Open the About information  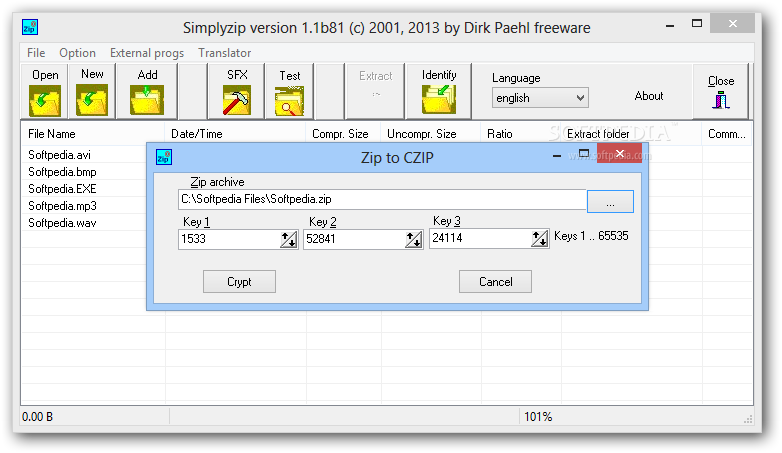coord(648,96)
